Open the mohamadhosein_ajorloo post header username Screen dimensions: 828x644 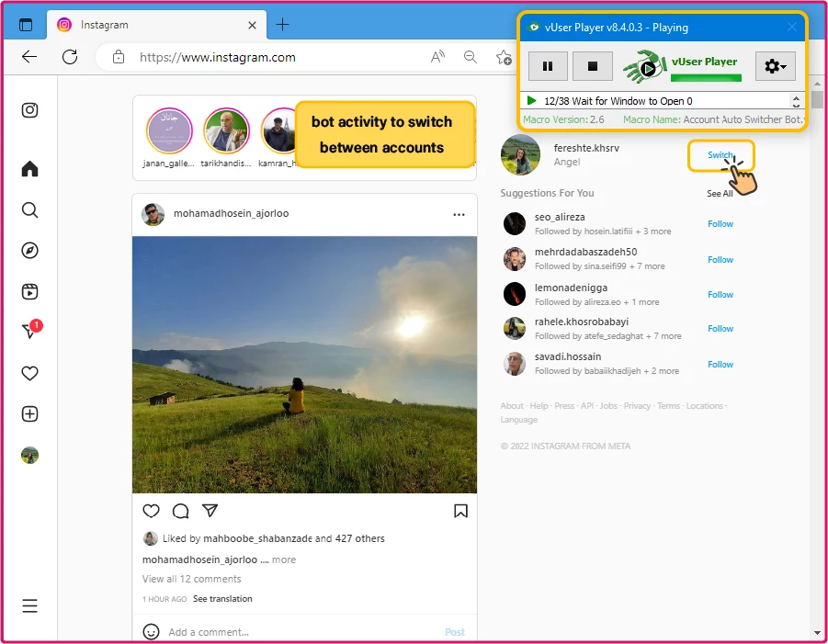tap(232, 213)
